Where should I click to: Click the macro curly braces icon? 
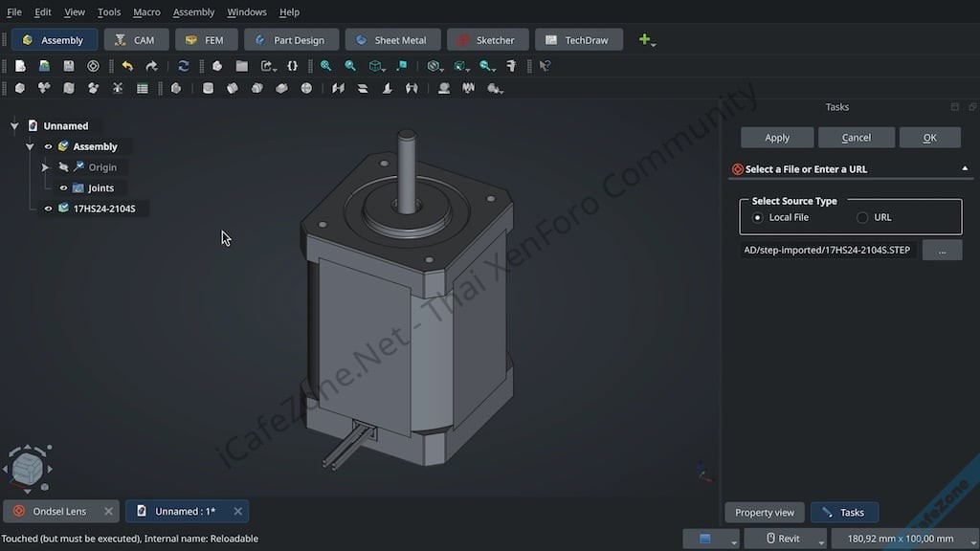[x=293, y=66]
